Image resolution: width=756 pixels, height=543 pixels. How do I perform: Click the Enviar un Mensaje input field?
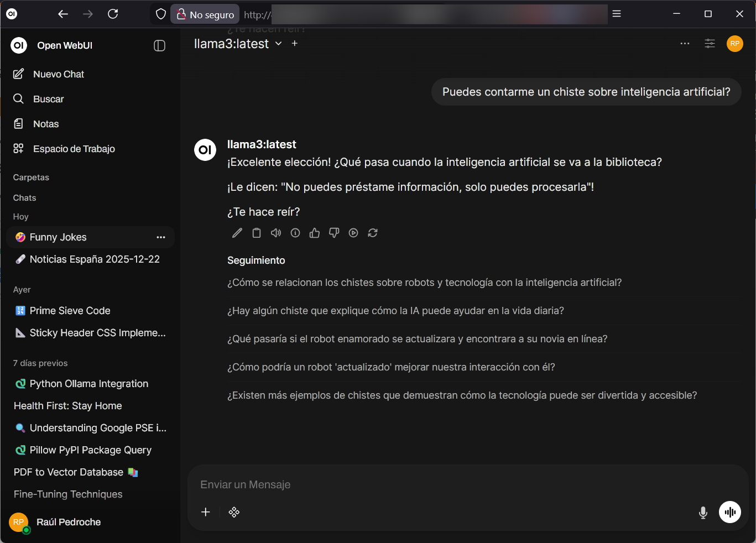(442, 484)
